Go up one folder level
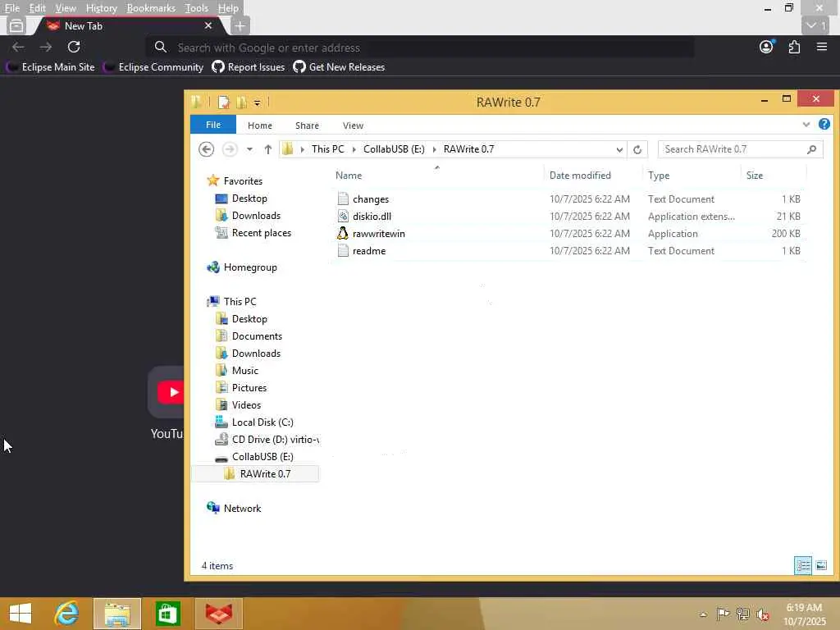840x630 pixels. tap(268, 149)
